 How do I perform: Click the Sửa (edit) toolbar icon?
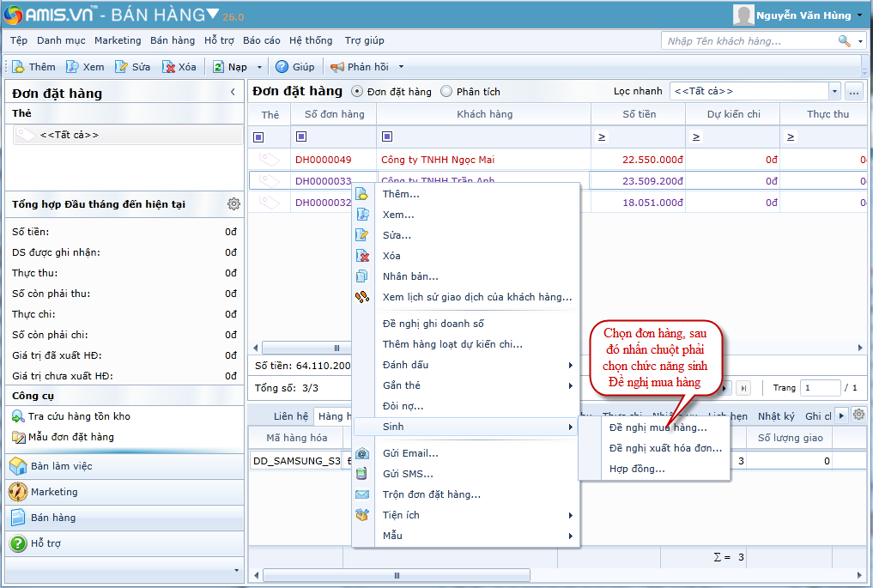pos(122,67)
